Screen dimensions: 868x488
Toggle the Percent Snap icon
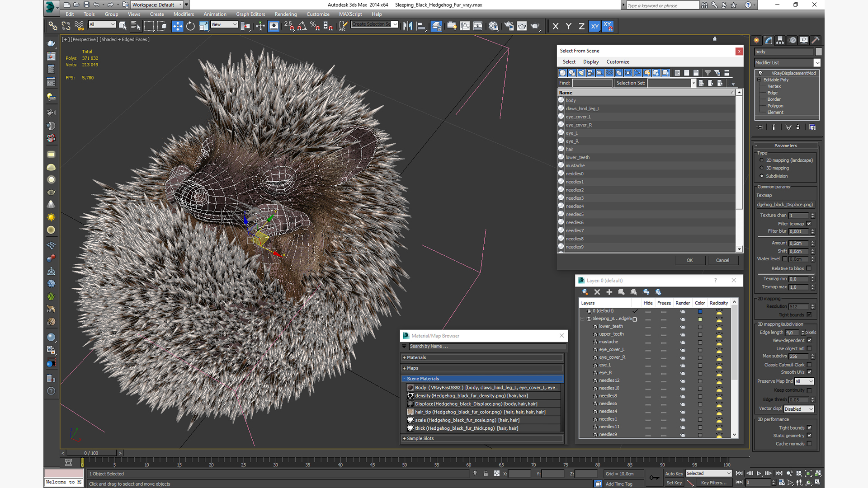[315, 26]
